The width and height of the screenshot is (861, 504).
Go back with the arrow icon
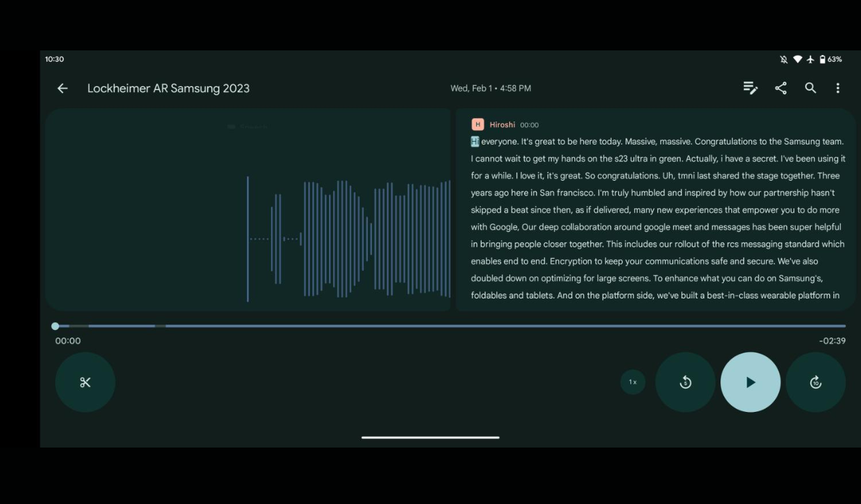63,88
